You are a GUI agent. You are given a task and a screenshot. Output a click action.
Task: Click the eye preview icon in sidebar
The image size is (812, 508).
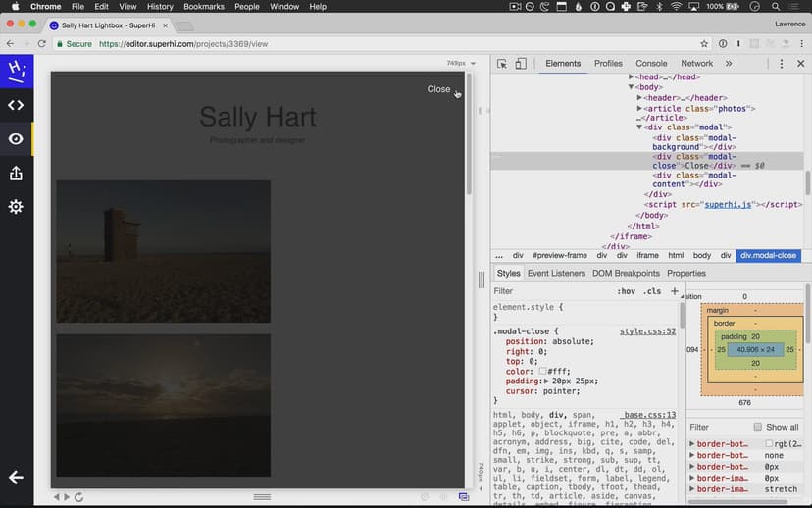(x=16, y=139)
